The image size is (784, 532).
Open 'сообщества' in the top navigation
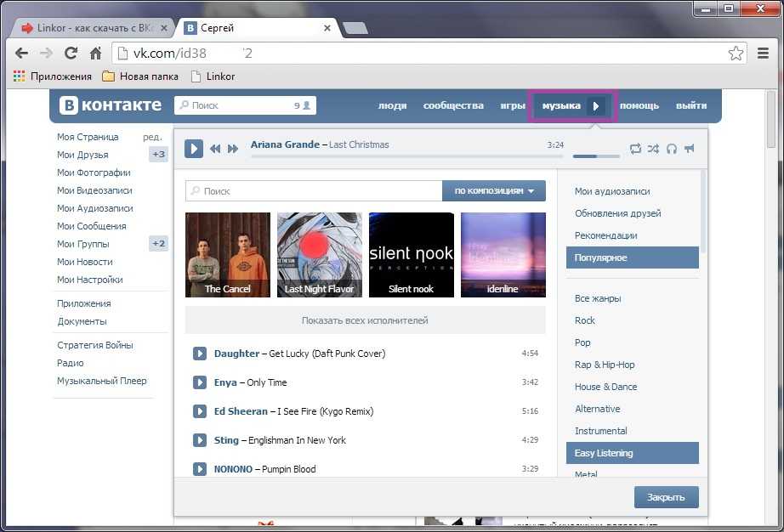[x=453, y=105]
